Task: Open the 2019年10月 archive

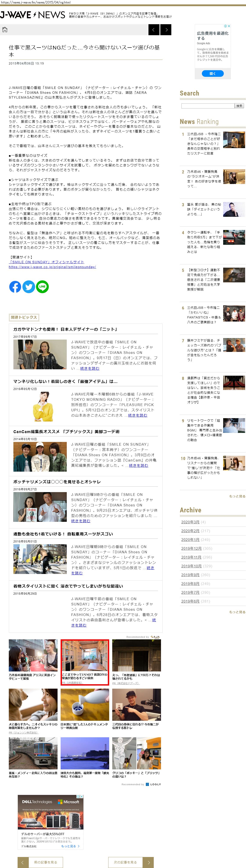Action: [191, 566]
